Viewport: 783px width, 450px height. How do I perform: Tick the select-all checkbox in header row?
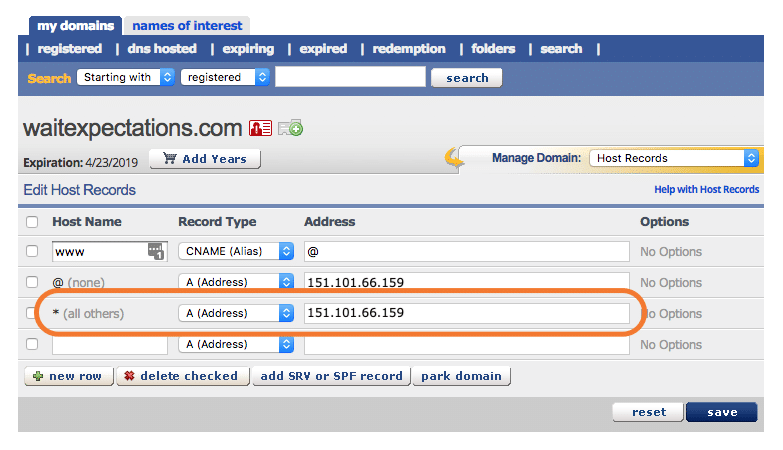(x=32, y=222)
